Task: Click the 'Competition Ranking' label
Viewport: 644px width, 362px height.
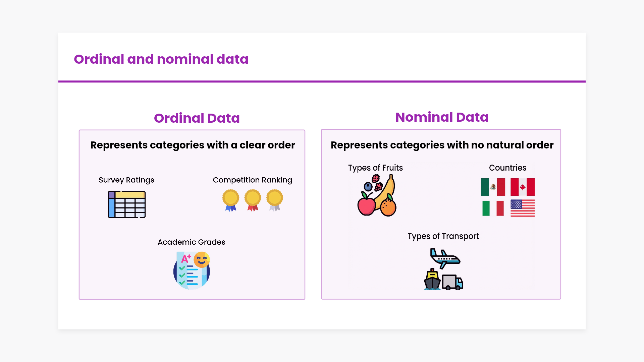Action: tap(252, 180)
